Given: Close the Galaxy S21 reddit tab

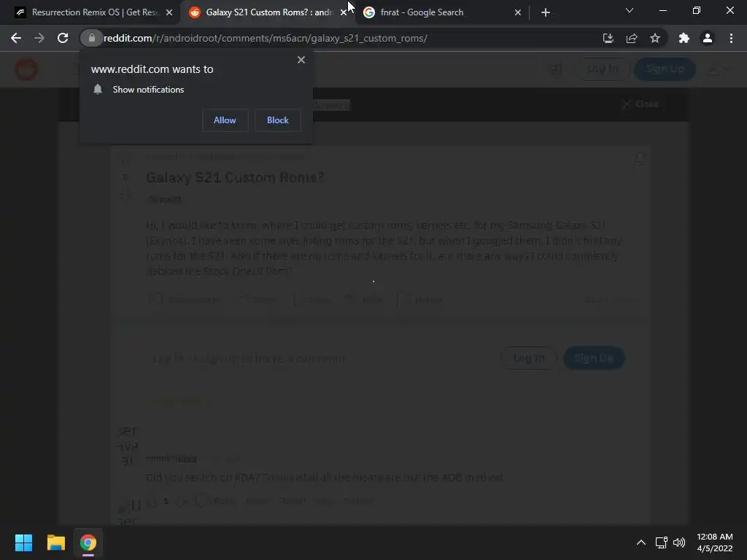Looking at the screenshot, I should click(344, 12).
